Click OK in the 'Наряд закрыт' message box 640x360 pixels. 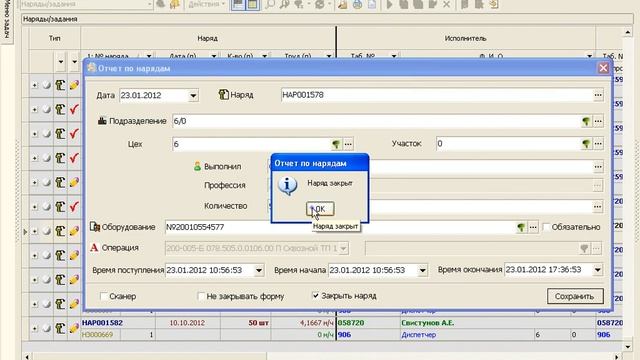click(x=320, y=209)
